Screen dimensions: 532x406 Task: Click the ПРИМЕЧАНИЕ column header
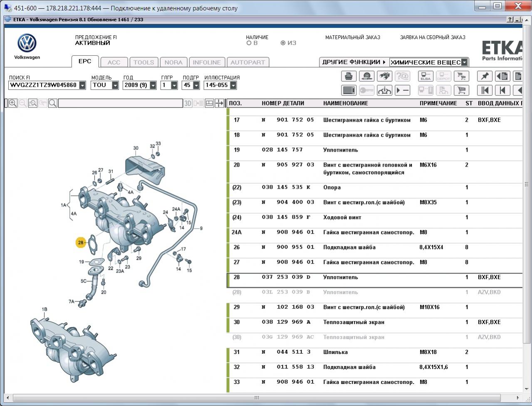point(438,103)
